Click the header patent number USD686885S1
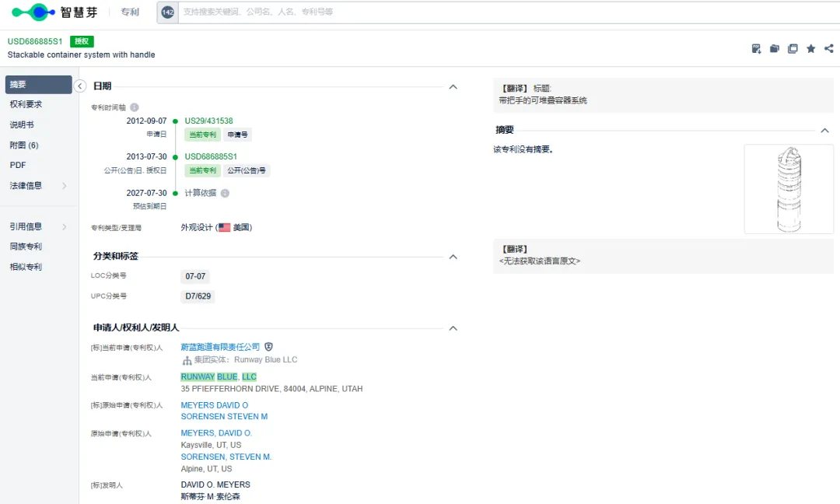 coord(35,41)
